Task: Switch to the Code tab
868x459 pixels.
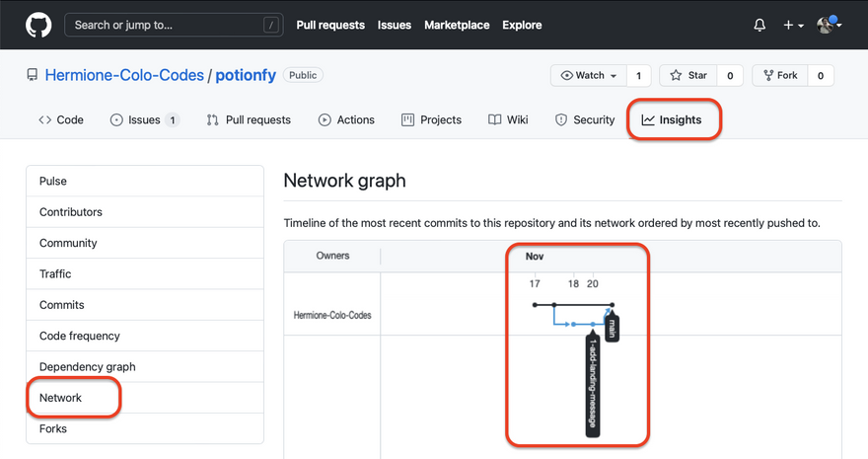Action: [61, 119]
